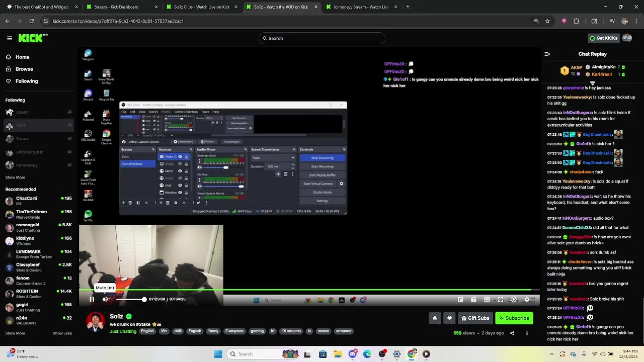
Task: Open the Windows Start menu
Action: point(218,354)
